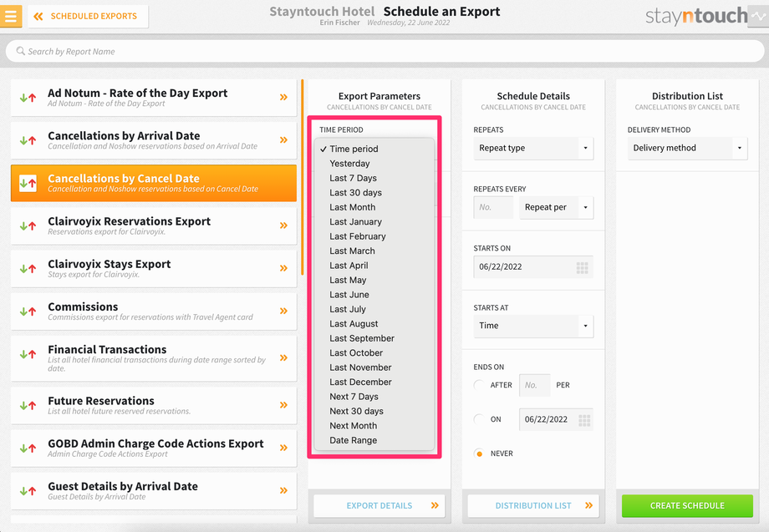Open chevron for Clairvoyix Reservations Export
The height and width of the screenshot is (532, 769).
coord(283,225)
